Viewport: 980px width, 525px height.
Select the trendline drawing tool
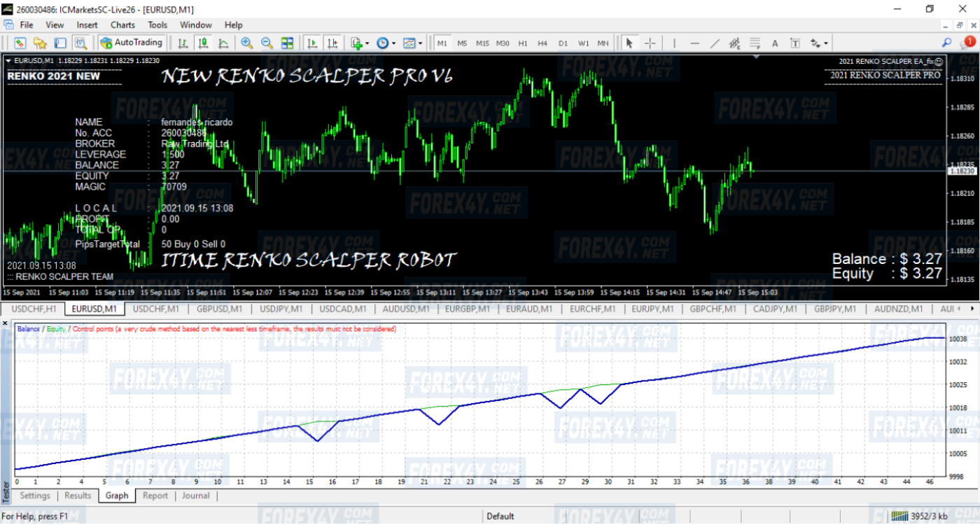click(x=715, y=43)
